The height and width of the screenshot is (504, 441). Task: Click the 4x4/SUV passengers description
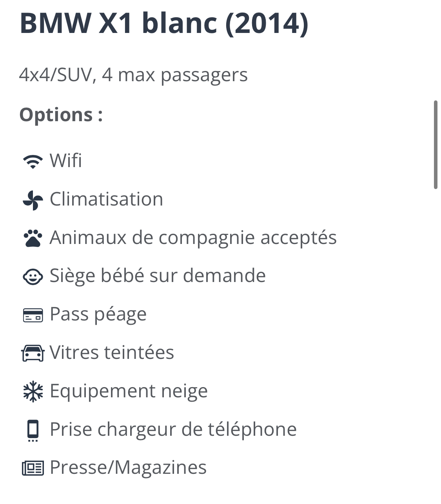[133, 75]
